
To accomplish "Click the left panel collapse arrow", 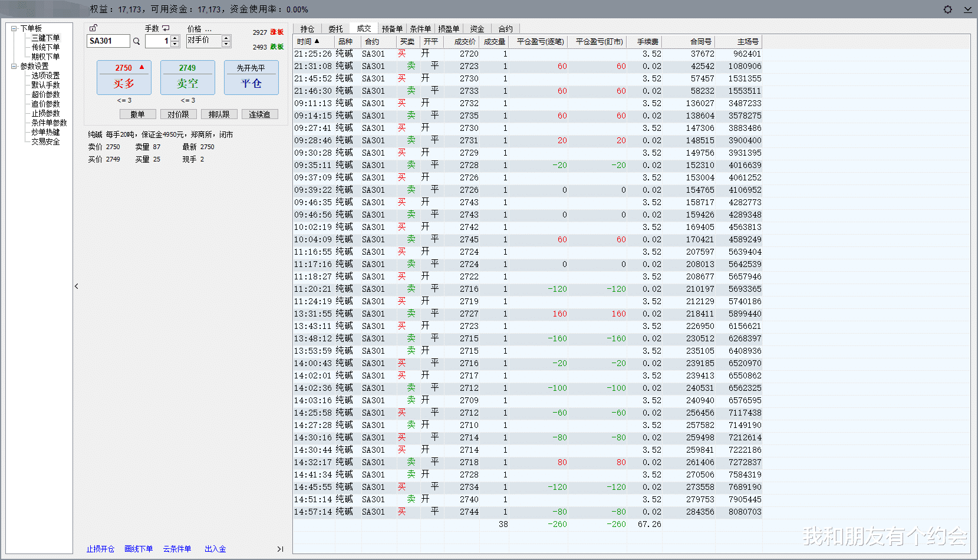I will [x=76, y=286].
